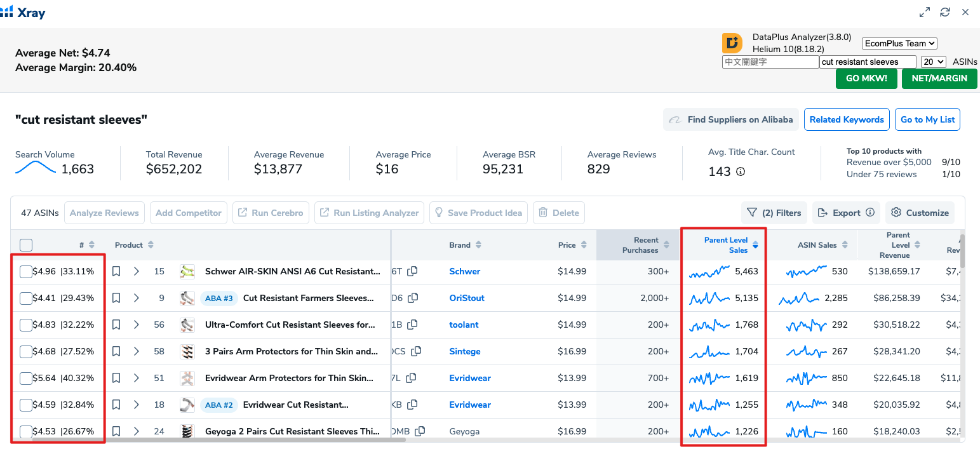Sort by the # column arrows
The height and width of the screenshot is (456, 980).
click(91, 245)
